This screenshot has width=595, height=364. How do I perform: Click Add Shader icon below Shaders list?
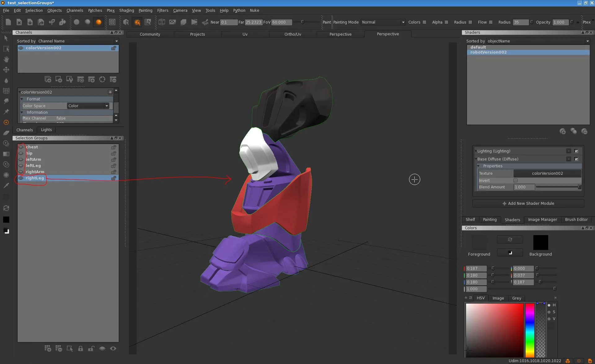pos(563,131)
